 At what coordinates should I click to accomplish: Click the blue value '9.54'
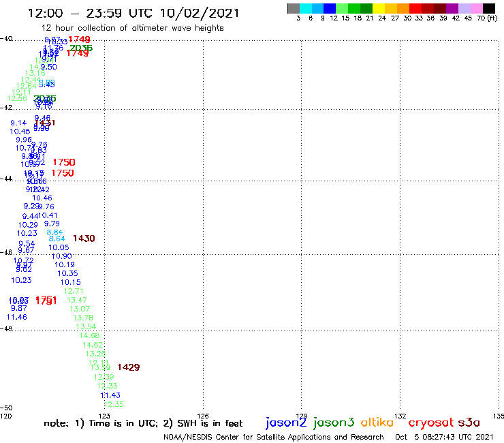pyautogui.click(x=27, y=244)
